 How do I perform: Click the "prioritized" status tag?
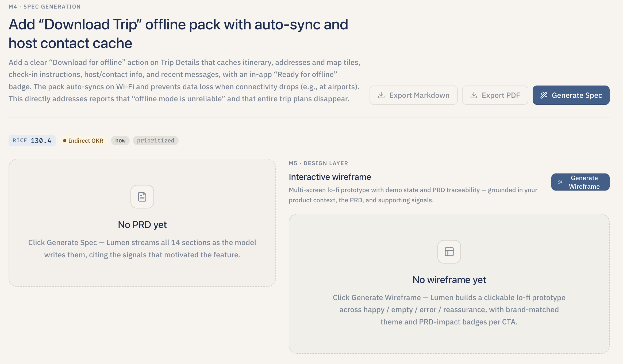pos(156,141)
